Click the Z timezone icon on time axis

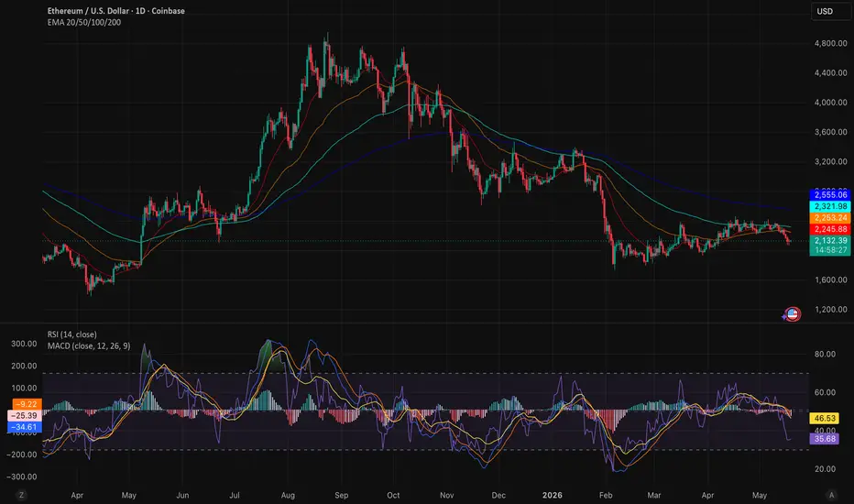click(x=21, y=495)
